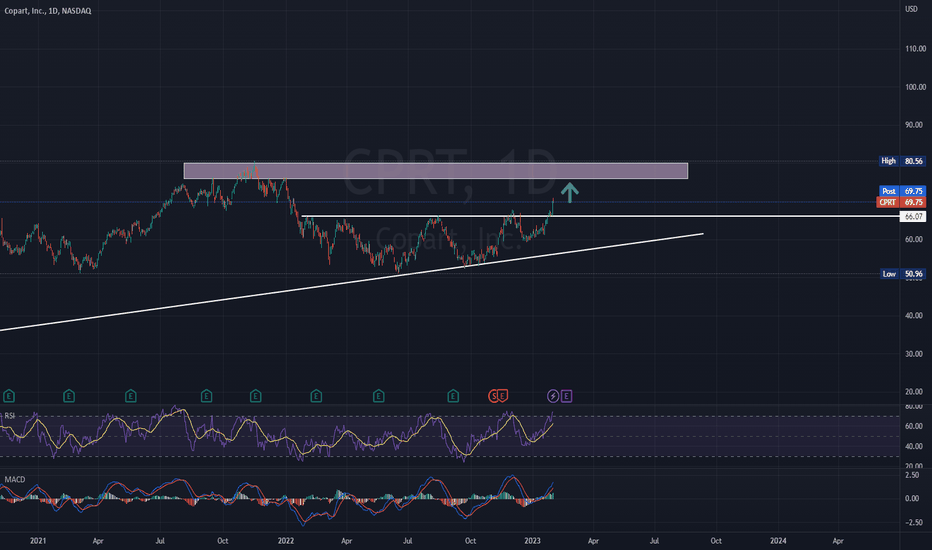Click -2.50 on the MACD axis
Viewport: 932px width, 550px height.
click(912, 523)
